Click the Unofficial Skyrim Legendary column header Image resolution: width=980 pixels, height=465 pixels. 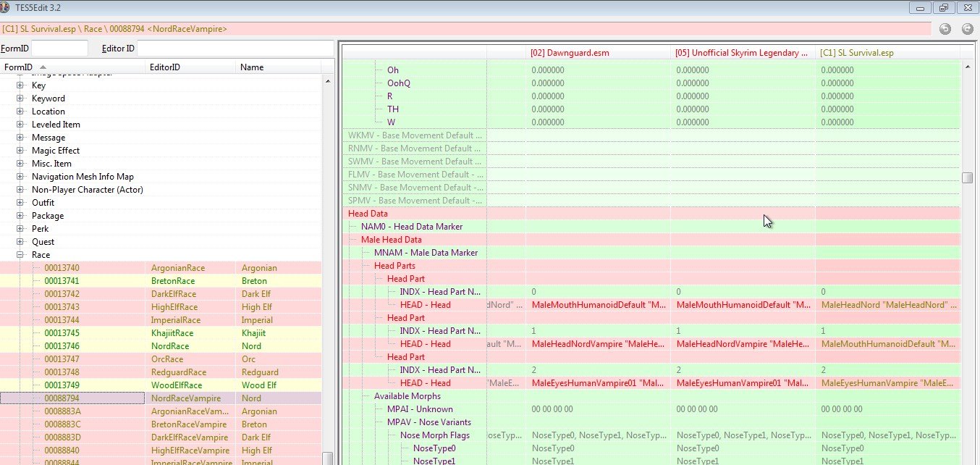743,53
